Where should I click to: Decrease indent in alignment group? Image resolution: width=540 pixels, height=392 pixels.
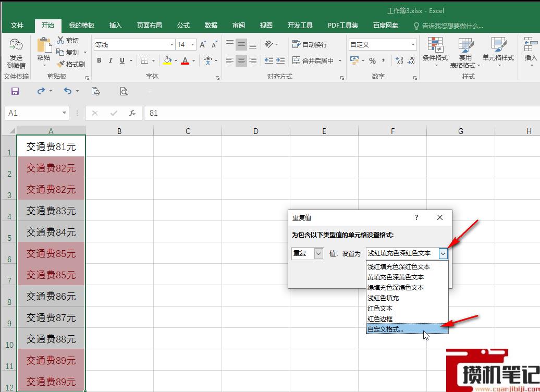click(x=269, y=60)
